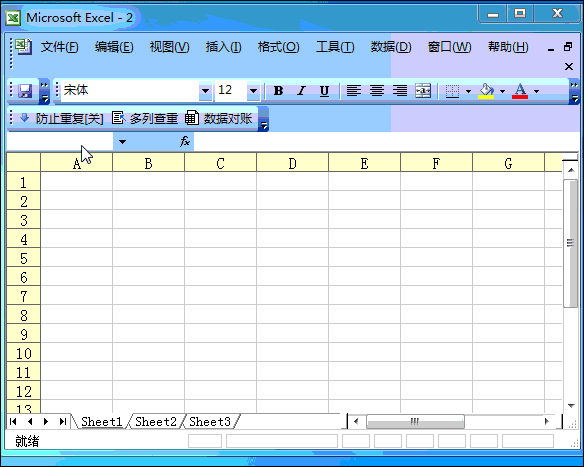Open the font name dropdown (宋体)
This screenshot has width=584, height=467.
pyautogui.click(x=205, y=90)
